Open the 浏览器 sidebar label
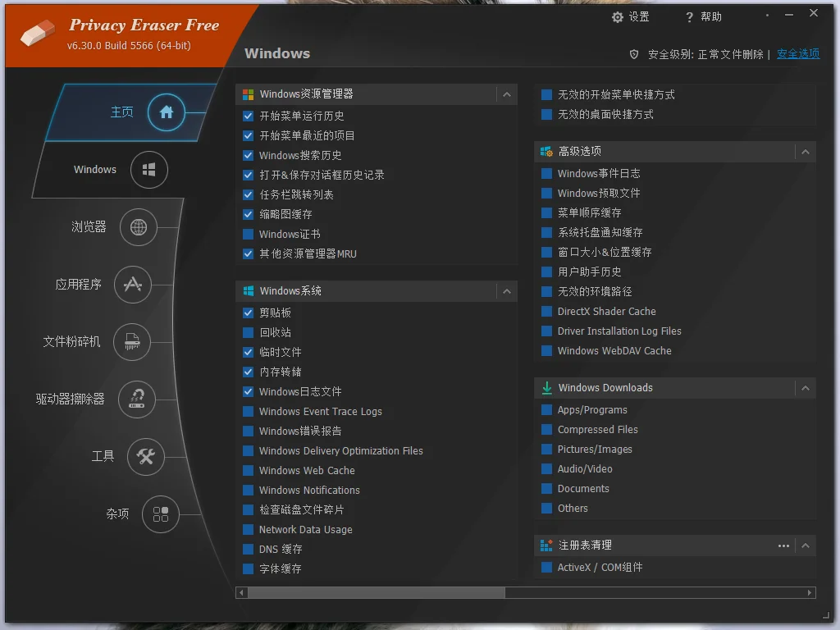This screenshot has width=840, height=630. 89,226
